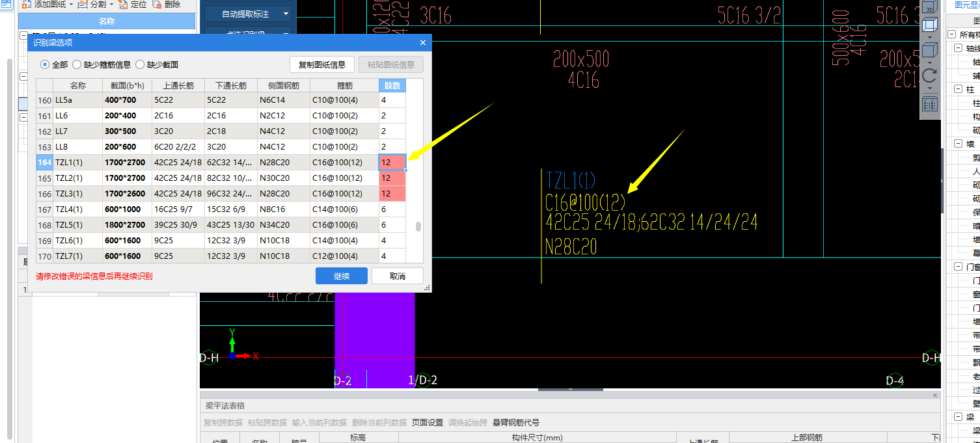Open the dropdown under solid cube icon
This screenshot has width=980, height=443.
pyautogui.click(x=930, y=62)
